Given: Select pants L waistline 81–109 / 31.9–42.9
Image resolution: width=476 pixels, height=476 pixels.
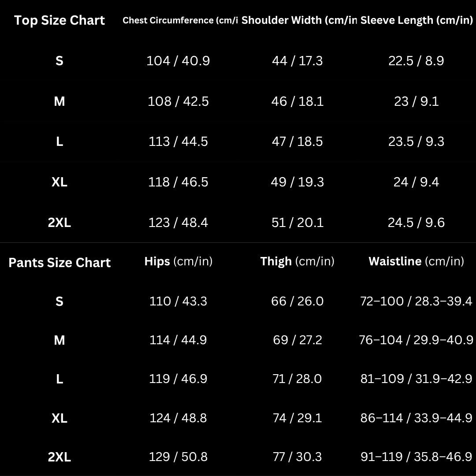Looking at the screenshot, I should tap(416, 379).
